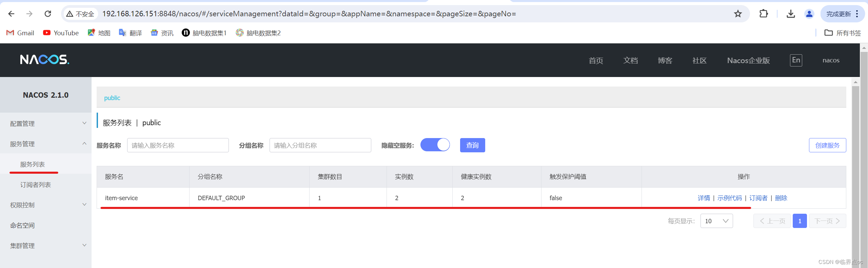Viewport: 868px width, 268px height.
Task: Open browser downloads icon
Action: 791,14
